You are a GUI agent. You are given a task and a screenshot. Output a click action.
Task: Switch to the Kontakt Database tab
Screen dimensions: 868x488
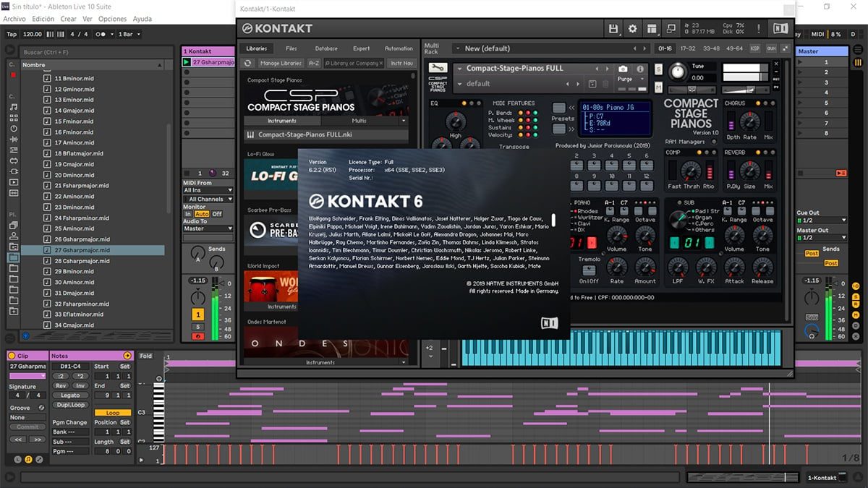point(326,48)
